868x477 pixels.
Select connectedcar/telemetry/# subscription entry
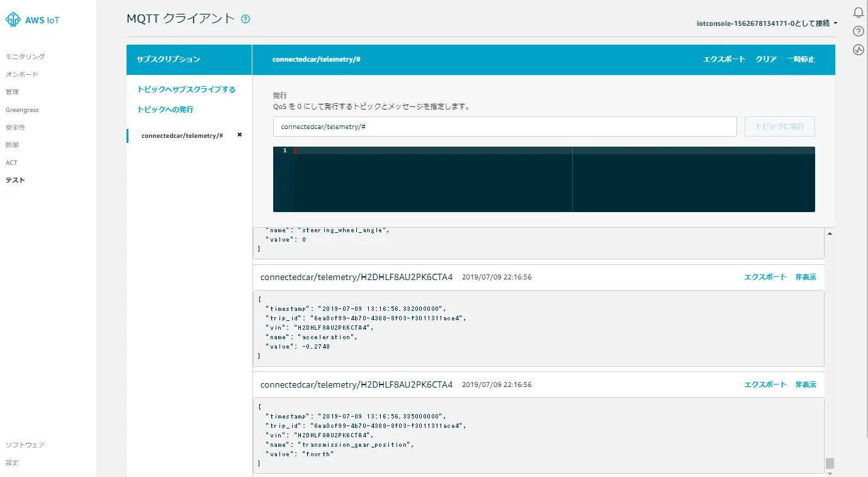[x=182, y=135]
